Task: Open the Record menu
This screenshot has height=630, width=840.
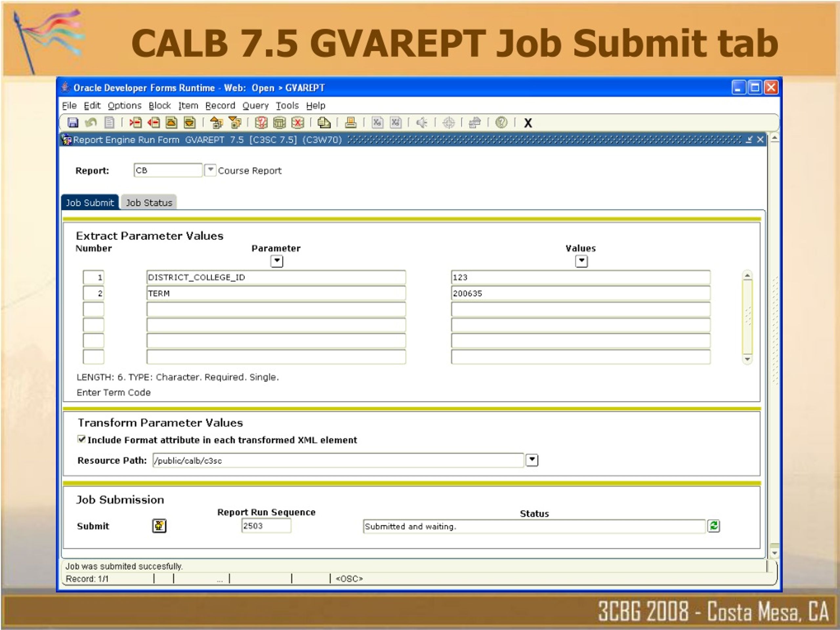Action: 220,106
